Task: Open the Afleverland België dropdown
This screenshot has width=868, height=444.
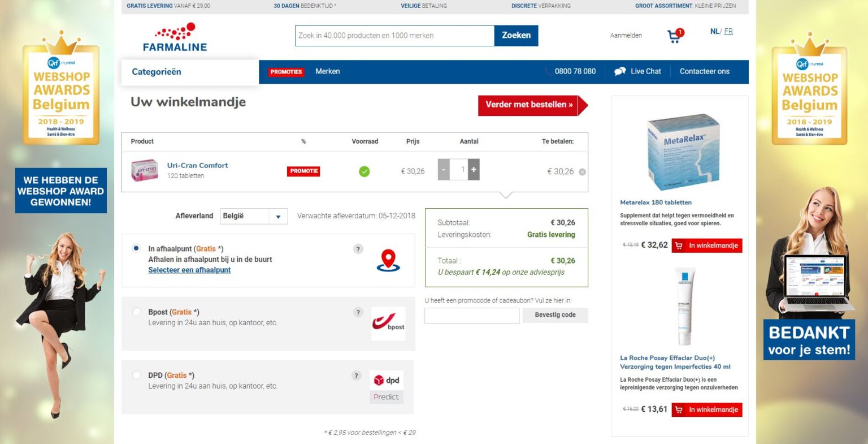Action: (277, 216)
